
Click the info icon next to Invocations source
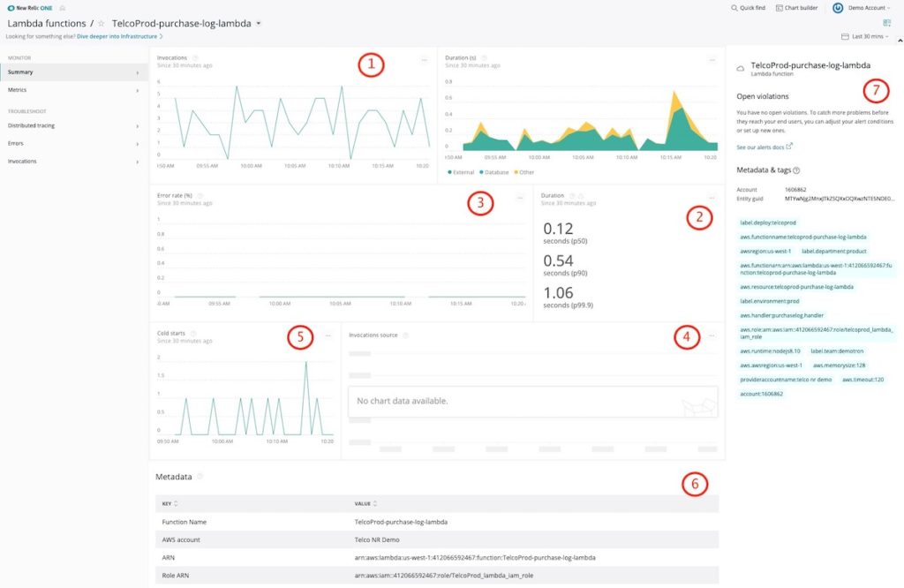(x=405, y=335)
